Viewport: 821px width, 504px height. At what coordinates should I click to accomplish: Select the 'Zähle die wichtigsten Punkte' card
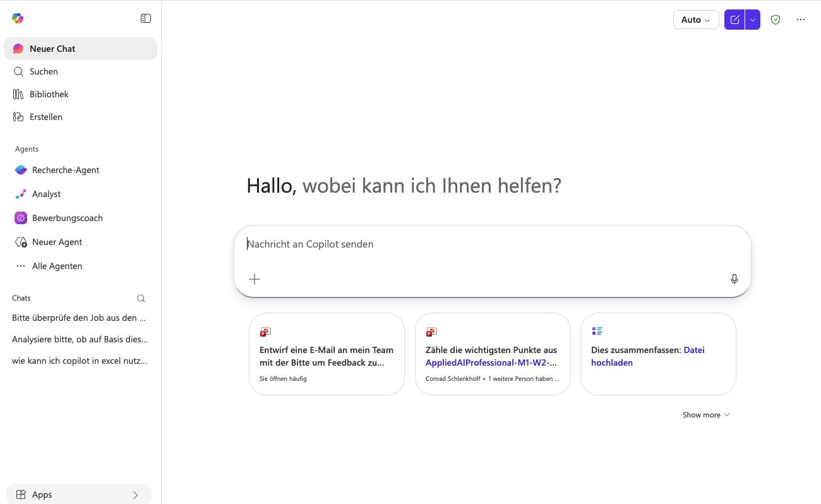click(x=493, y=354)
